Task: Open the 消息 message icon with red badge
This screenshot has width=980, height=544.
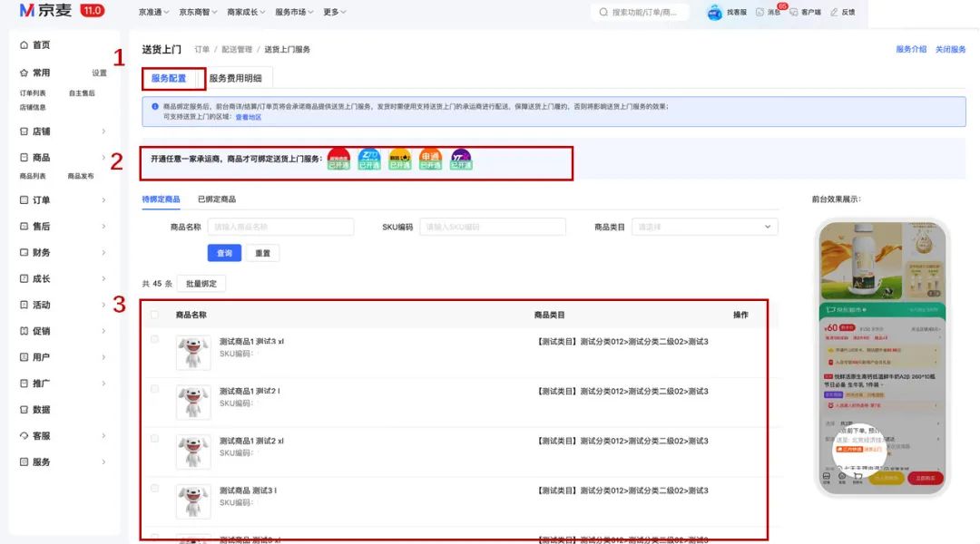Action: 760,12
